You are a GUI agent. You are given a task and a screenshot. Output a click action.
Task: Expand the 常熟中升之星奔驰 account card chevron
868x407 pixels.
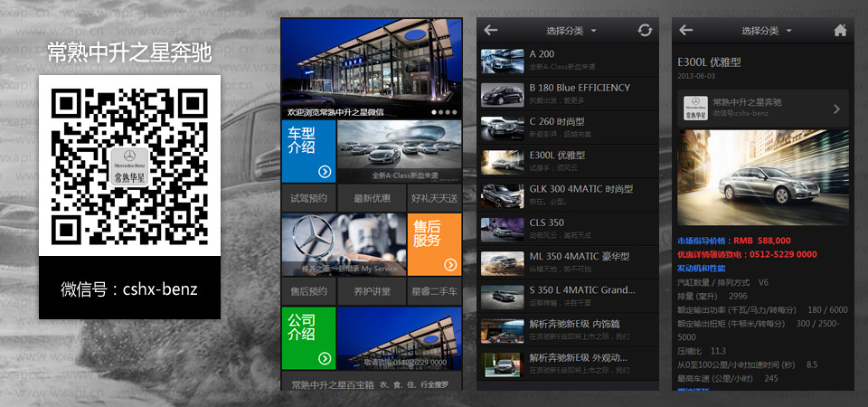836,109
